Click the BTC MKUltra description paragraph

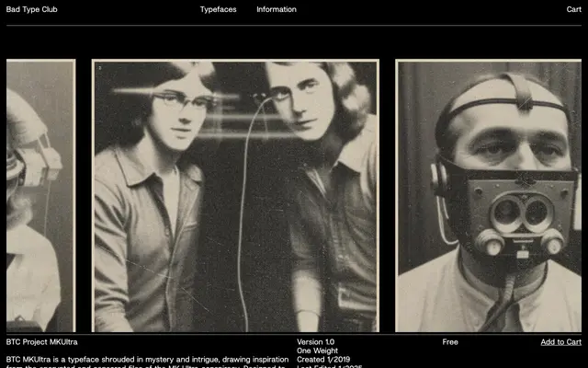click(147, 362)
